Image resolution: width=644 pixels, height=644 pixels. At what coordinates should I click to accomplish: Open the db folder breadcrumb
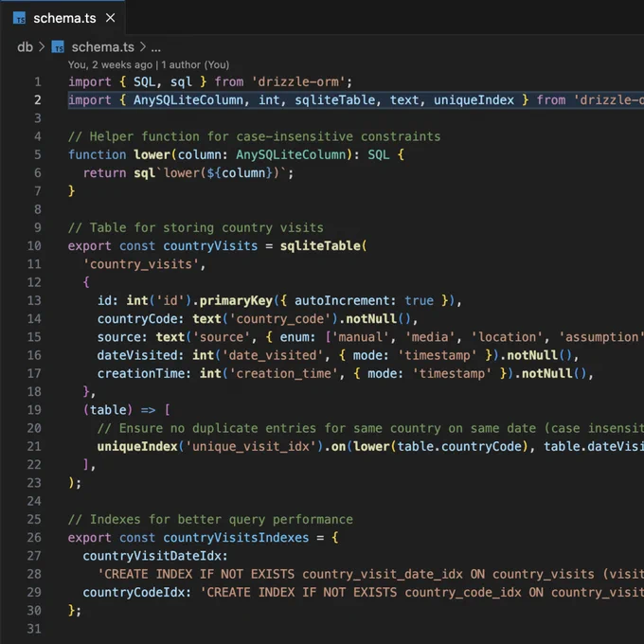tap(25, 47)
